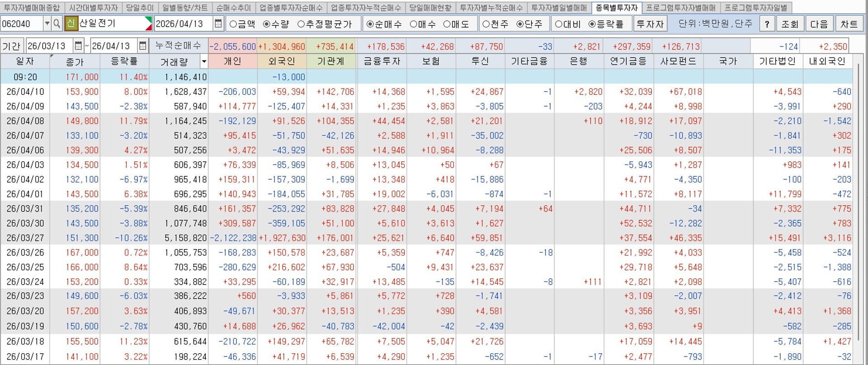Open the 업종별투자자순매수 tab

tap(291, 8)
